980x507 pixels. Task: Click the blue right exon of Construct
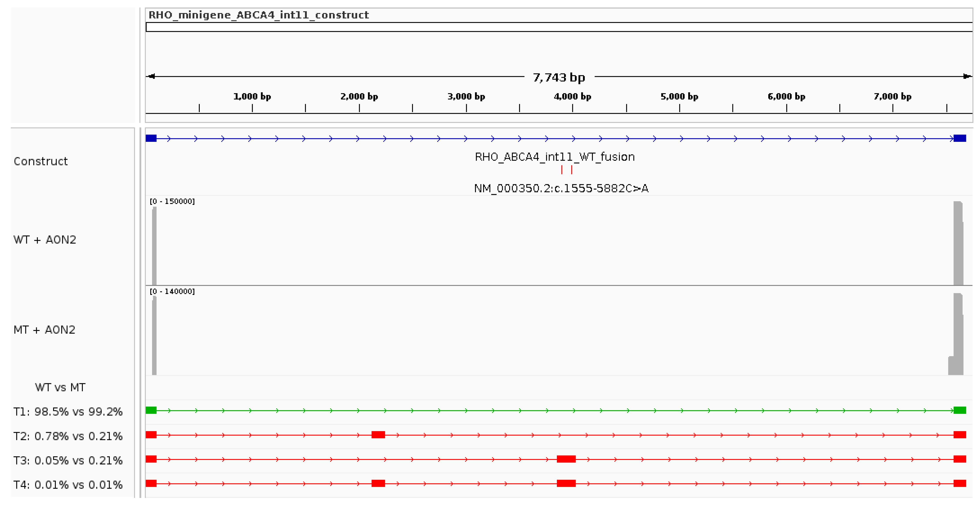coord(959,138)
